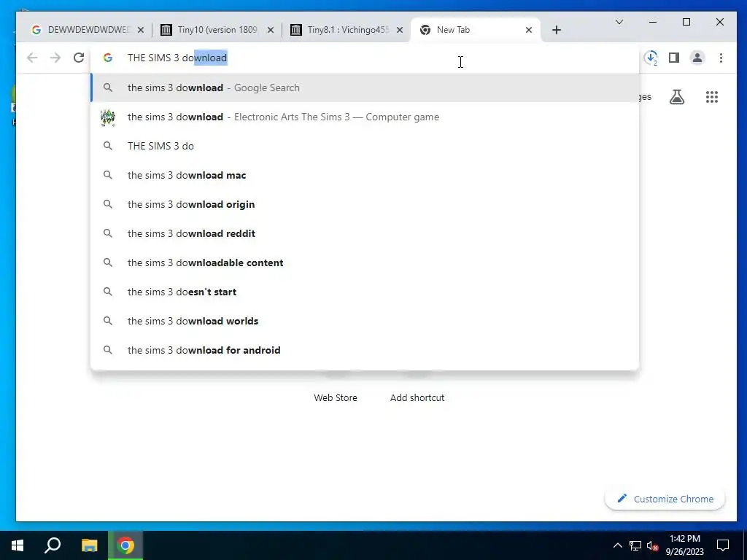The height and width of the screenshot is (560, 747).
Task: Click the Sims 3 game thumbnail icon
Action: (108, 117)
